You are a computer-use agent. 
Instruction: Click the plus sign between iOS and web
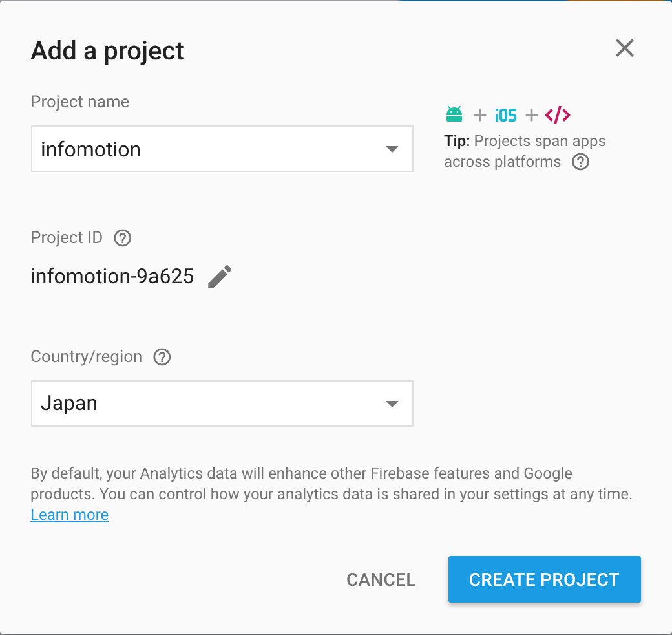click(530, 114)
